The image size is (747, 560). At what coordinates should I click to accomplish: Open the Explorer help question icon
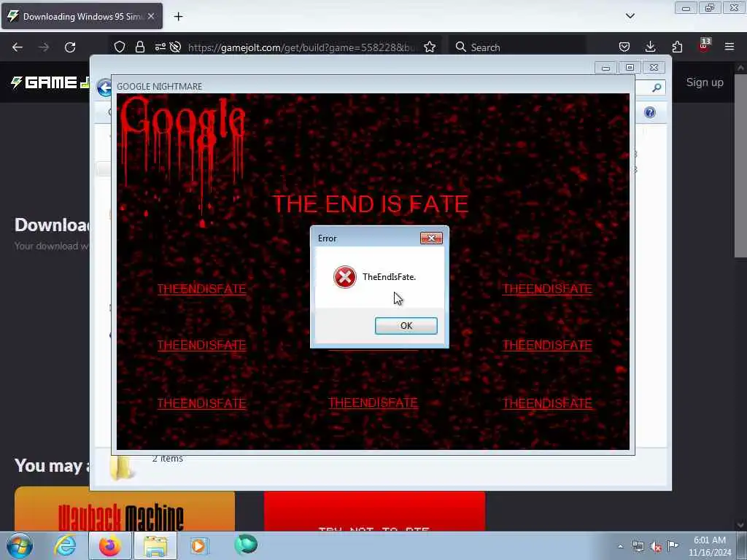click(x=650, y=112)
